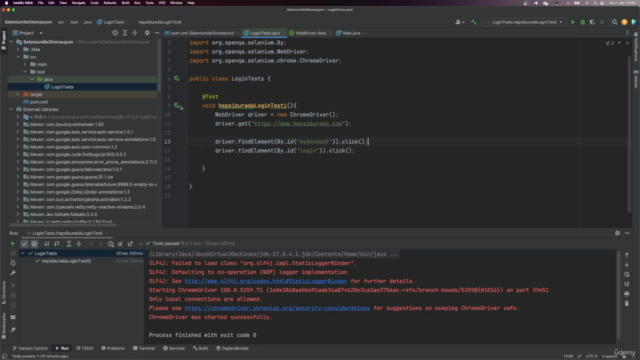Expand the target folder

(18, 94)
